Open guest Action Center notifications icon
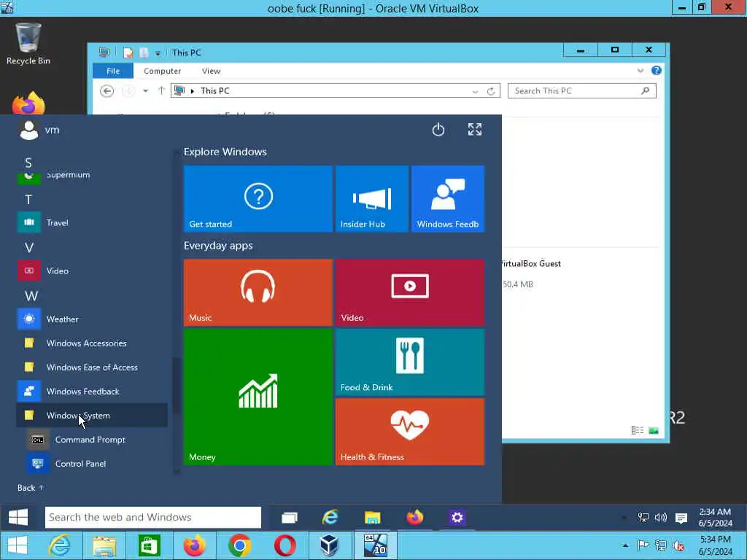This screenshot has width=747, height=560. click(681, 518)
